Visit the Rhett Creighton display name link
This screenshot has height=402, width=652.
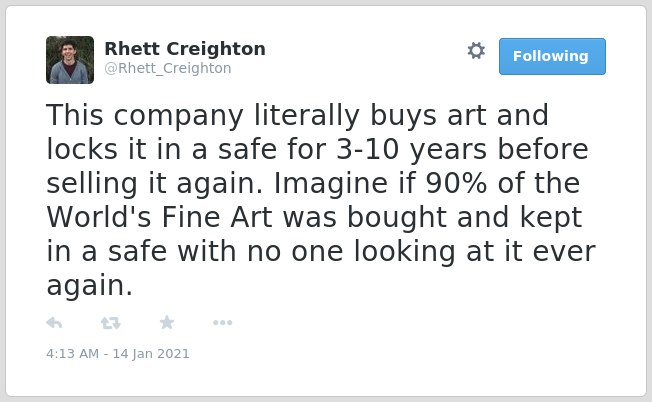coord(185,49)
